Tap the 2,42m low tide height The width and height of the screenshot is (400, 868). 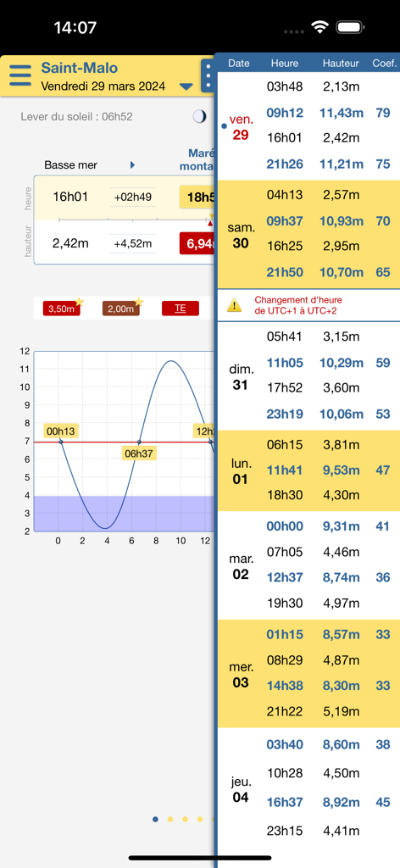(x=70, y=243)
